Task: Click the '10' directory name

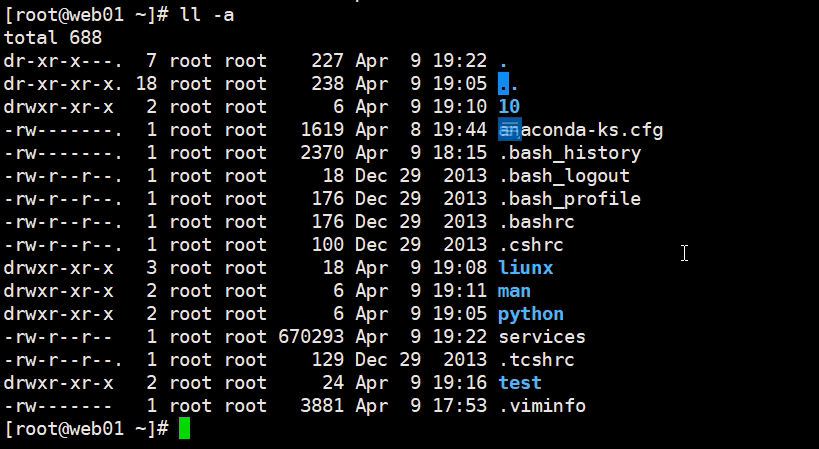Action: [x=509, y=107]
